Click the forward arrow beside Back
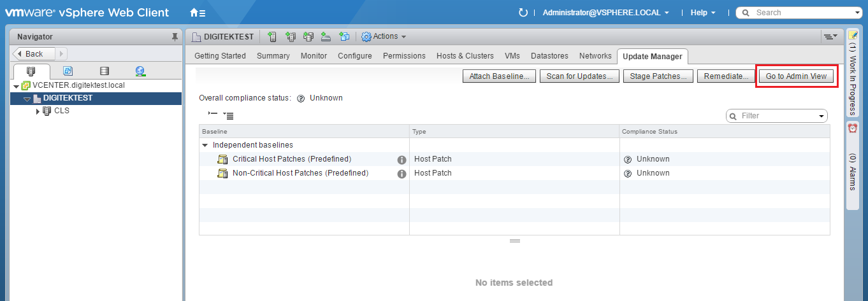Image resolution: width=868 pixels, height=301 pixels. [62, 54]
